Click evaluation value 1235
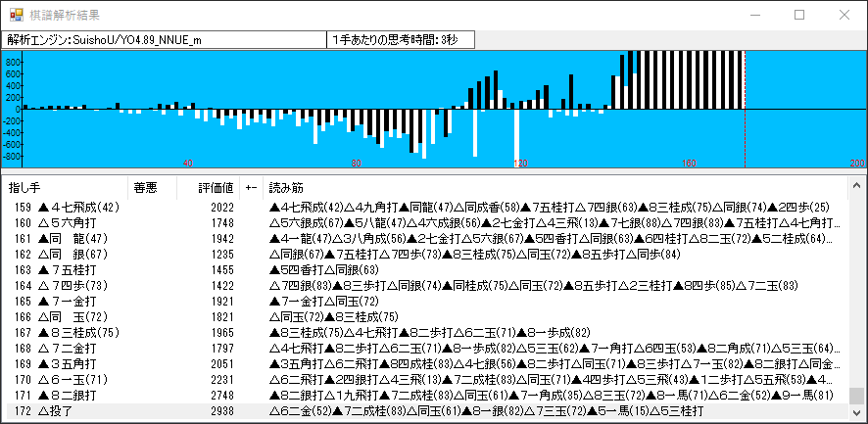 pyautogui.click(x=222, y=255)
